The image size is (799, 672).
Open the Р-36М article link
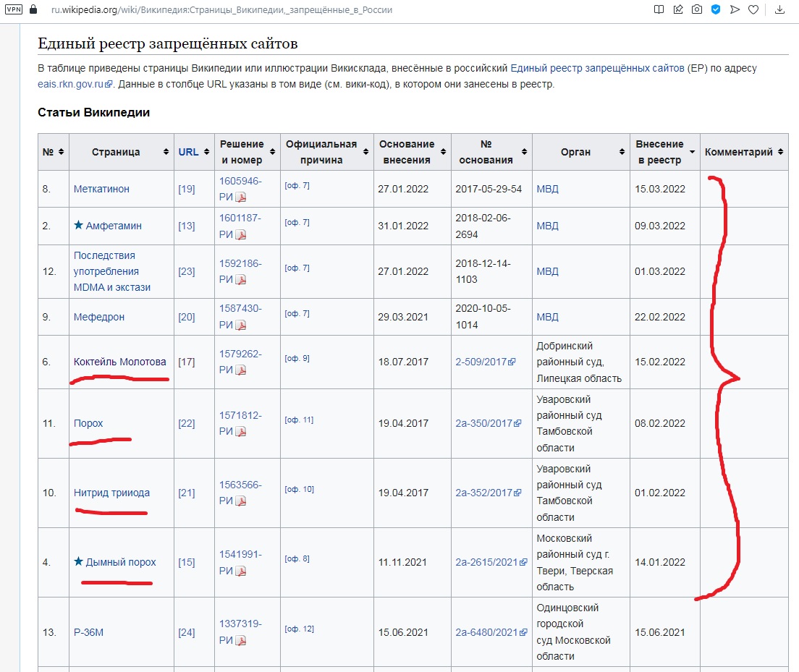pos(88,632)
